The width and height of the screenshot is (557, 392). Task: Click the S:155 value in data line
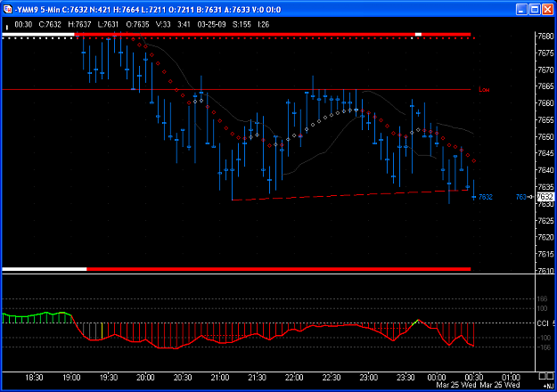pos(242,25)
